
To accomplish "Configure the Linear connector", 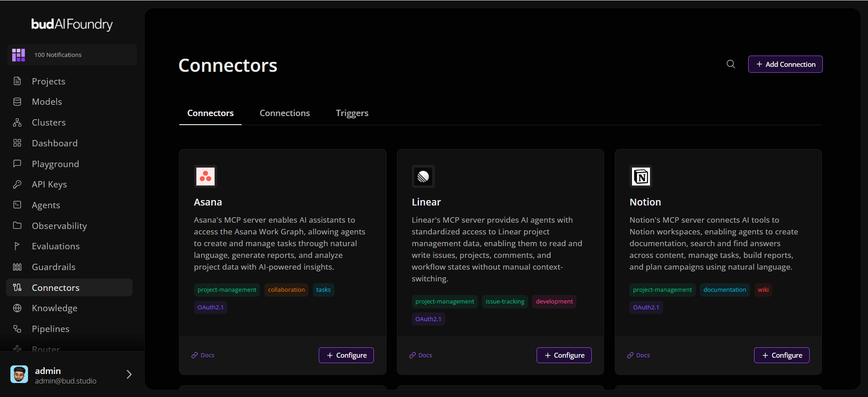I will pyautogui.click(x=564, y=355).
